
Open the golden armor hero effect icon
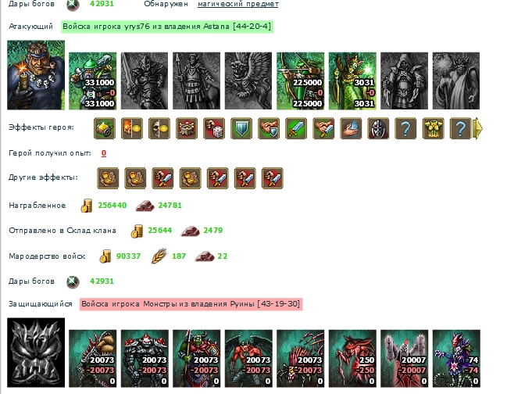(x=434, y=128)
